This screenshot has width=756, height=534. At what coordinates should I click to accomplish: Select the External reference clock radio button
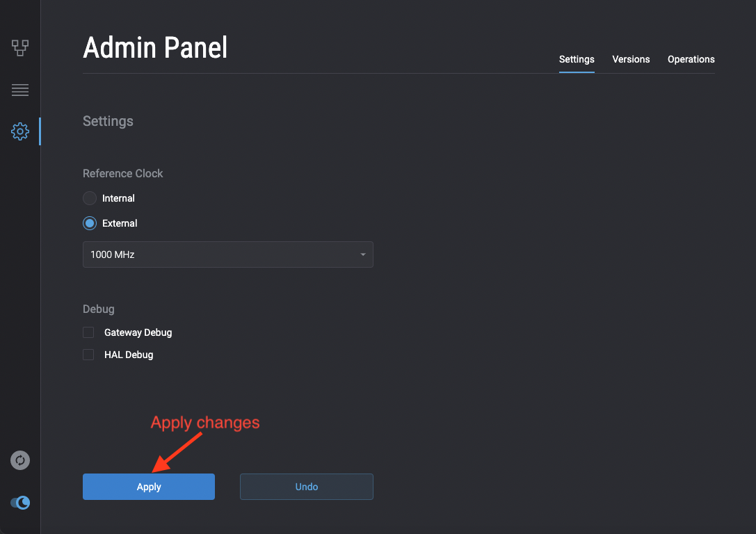click(x=90, y=223)
